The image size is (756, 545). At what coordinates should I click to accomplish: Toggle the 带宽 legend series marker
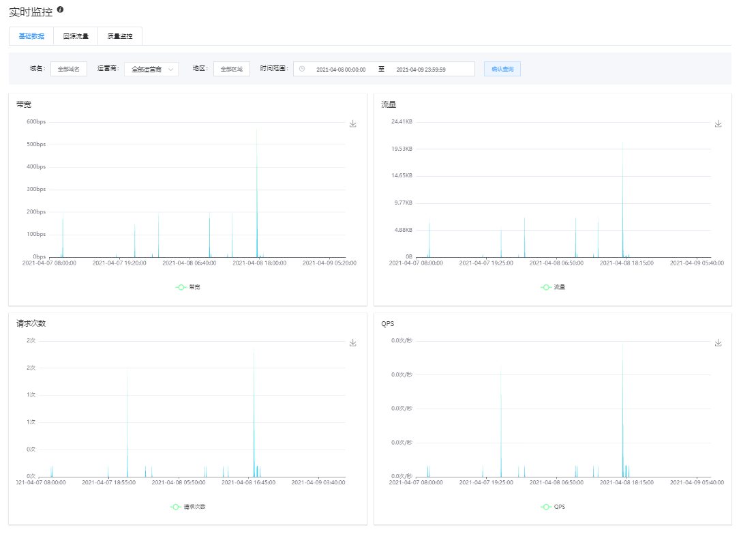coord(181,287)
